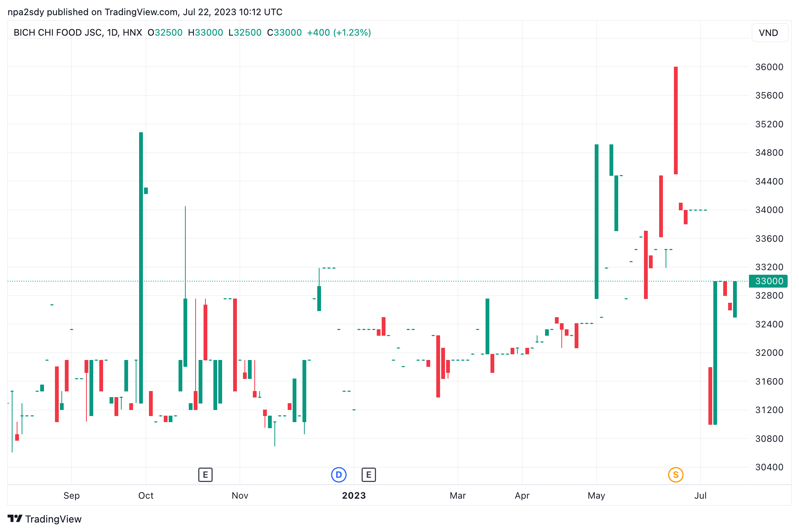799x532 pixels.
Task: Click the 32400 price axis label
Action: click(769, 324)
